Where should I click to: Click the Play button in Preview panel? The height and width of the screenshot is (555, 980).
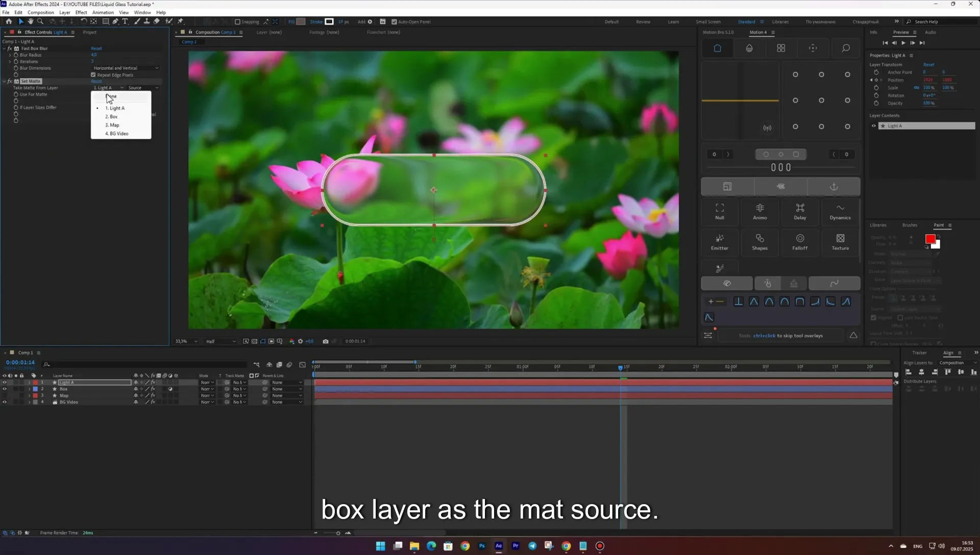903,43
